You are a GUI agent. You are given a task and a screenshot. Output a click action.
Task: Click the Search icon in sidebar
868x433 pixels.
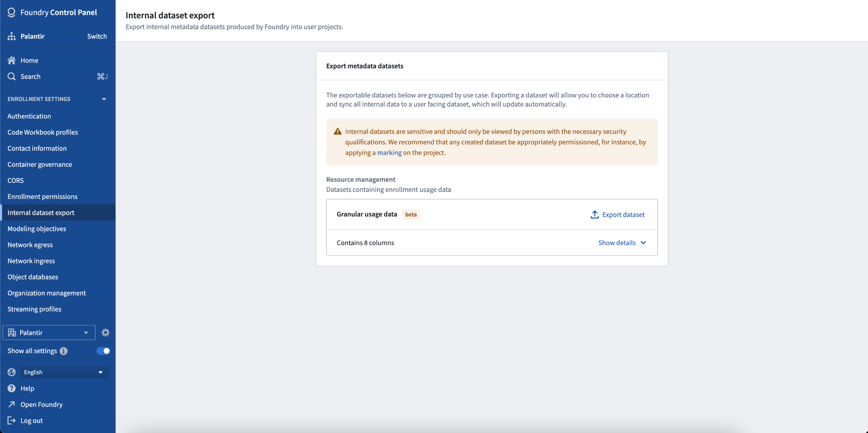[x=13, y=76]
